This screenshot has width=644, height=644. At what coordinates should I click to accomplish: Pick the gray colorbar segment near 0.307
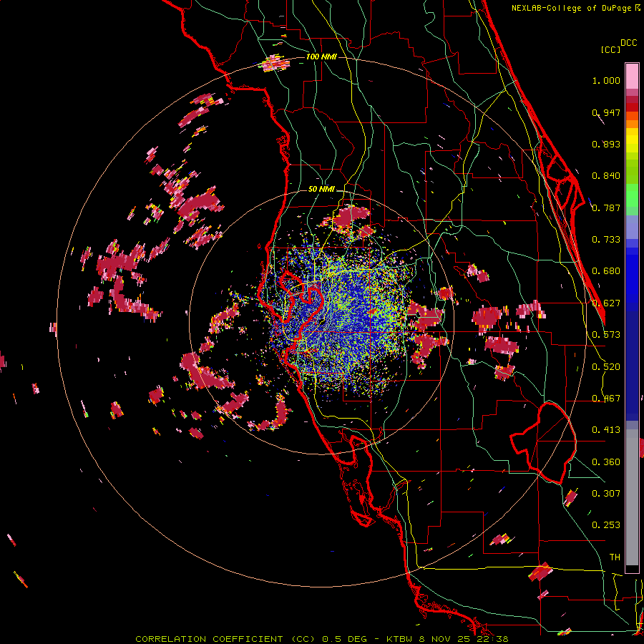[632, 497]
